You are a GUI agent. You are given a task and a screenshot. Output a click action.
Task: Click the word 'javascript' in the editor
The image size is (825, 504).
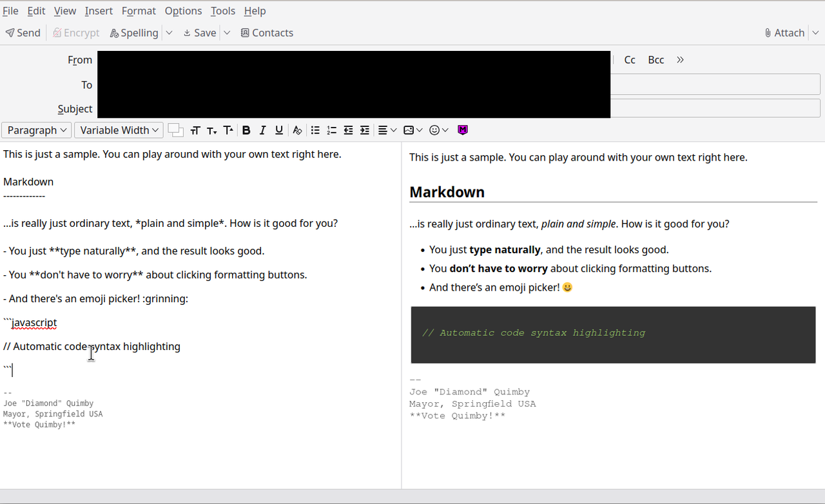(34, 322)
